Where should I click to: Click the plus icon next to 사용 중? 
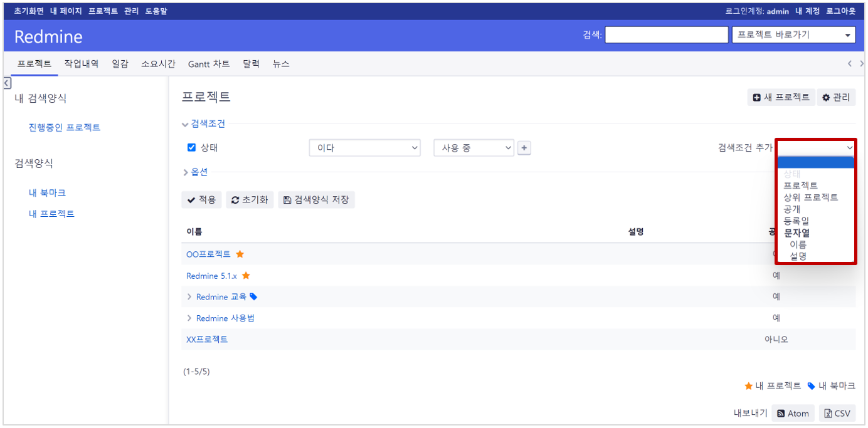[524, 148]
